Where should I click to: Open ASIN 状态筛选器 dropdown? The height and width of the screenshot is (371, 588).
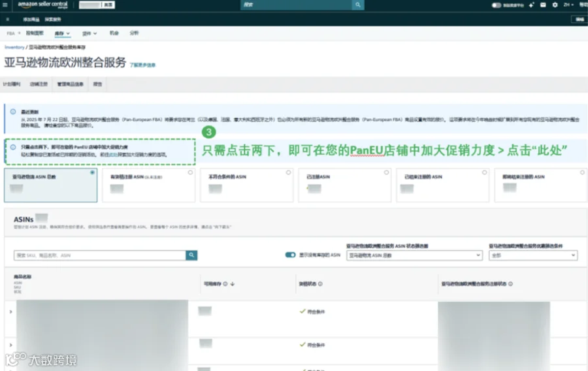414,255
